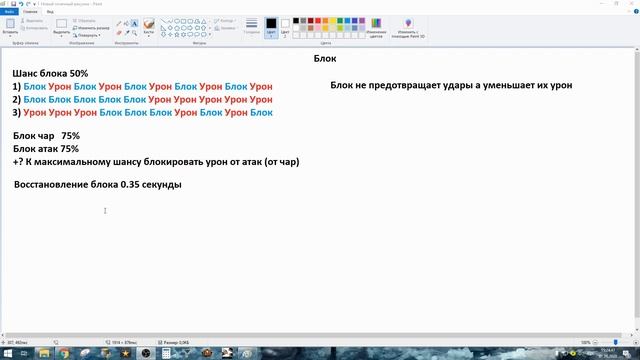
Task: Click the Select (Выделить) rectangle icon
Action: click(62, 24)
